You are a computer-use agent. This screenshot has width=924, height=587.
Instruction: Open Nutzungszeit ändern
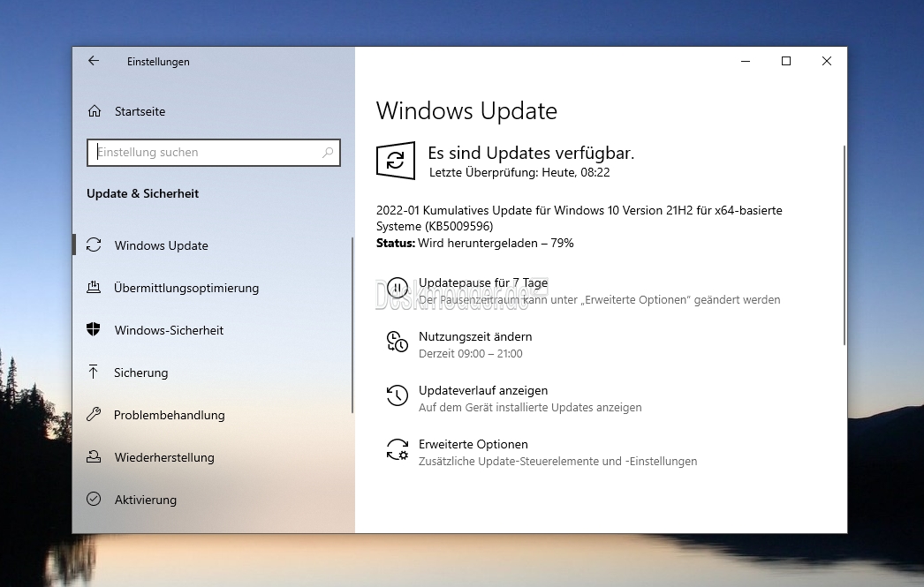pyautogui.click(x=475, y=337)
